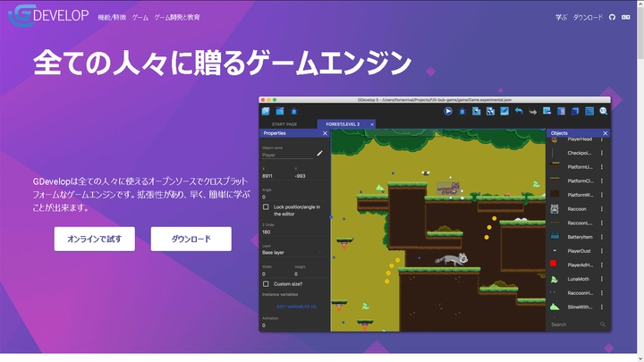Launch preview with the round play icon
Image resolution: width=644 pixels, height=362 pixels.
click(x=448, y=111)
